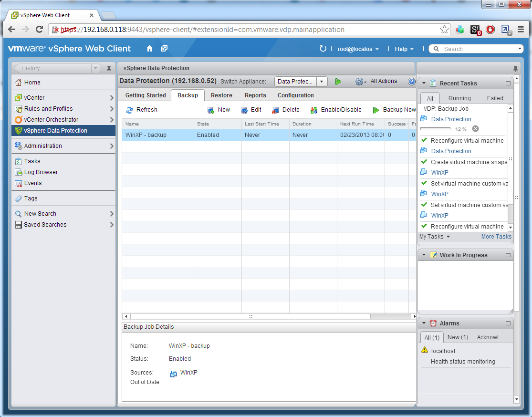Click the backup table horizontal scrollbar
The width and height of the screenshot is (532, 417).
point(250,316)
